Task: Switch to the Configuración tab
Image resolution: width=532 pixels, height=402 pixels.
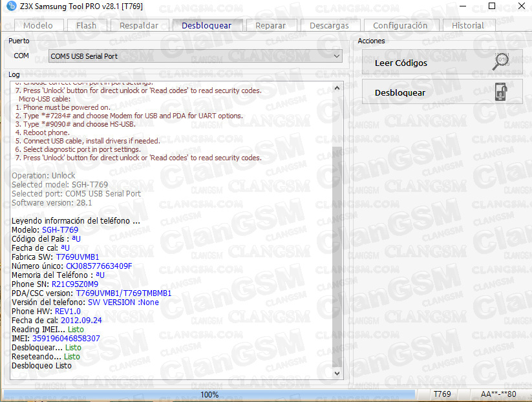Action: point(400,25)
